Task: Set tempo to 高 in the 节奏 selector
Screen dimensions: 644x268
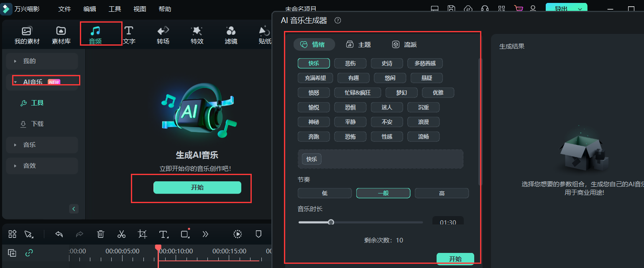Action: tap(442, 193)
